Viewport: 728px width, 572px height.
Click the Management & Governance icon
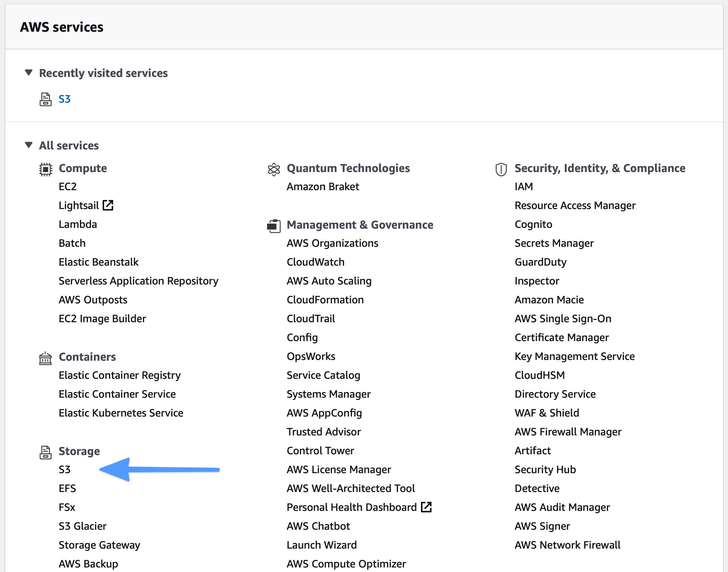pos(274,226)
